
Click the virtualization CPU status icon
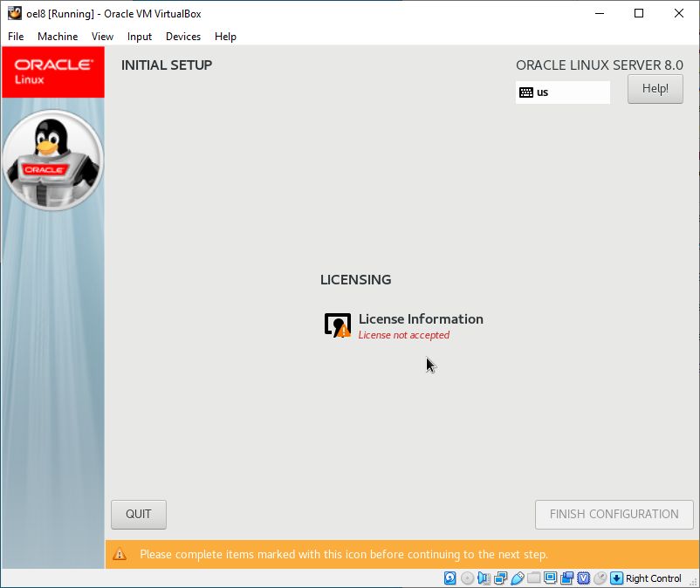584,578
